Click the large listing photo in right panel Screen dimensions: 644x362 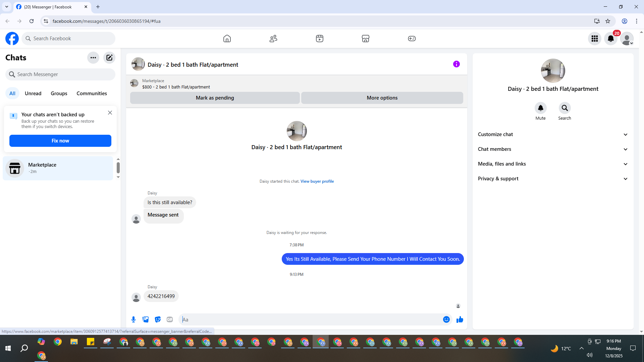click(553, 71)
